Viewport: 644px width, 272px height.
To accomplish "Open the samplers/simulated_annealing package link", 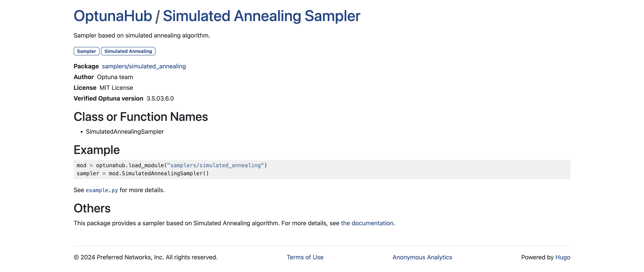I will [144, 66].
